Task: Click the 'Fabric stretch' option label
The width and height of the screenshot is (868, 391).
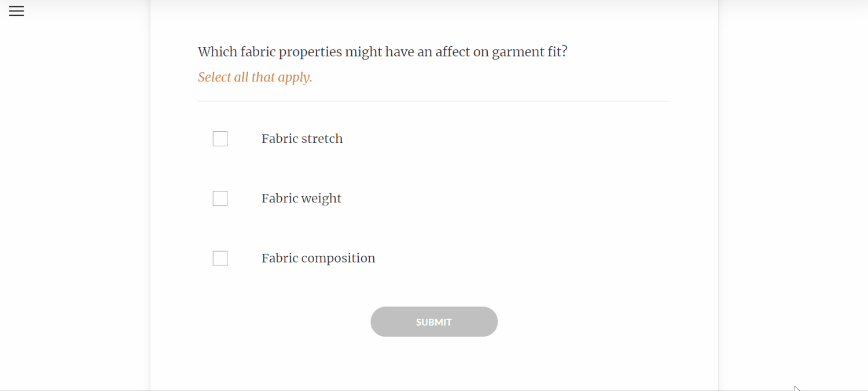Action: coord(301,139)
